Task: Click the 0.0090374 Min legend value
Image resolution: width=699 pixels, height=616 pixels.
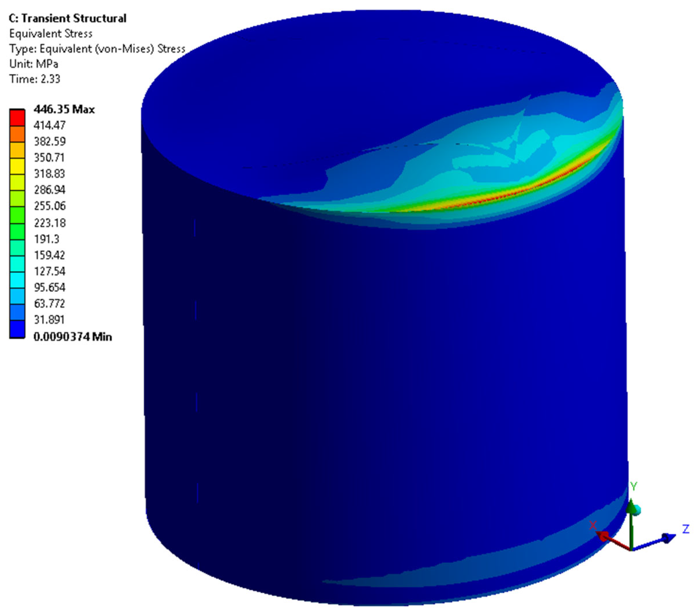Action: pyautogui.click(x=73, y=337)
